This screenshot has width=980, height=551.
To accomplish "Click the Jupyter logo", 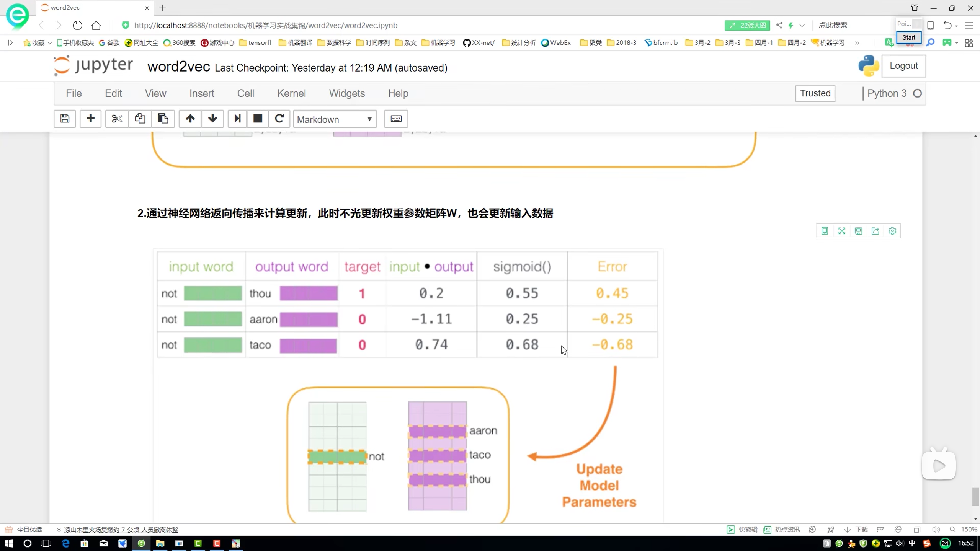I will pyautogui.click(x=93, y=65).
